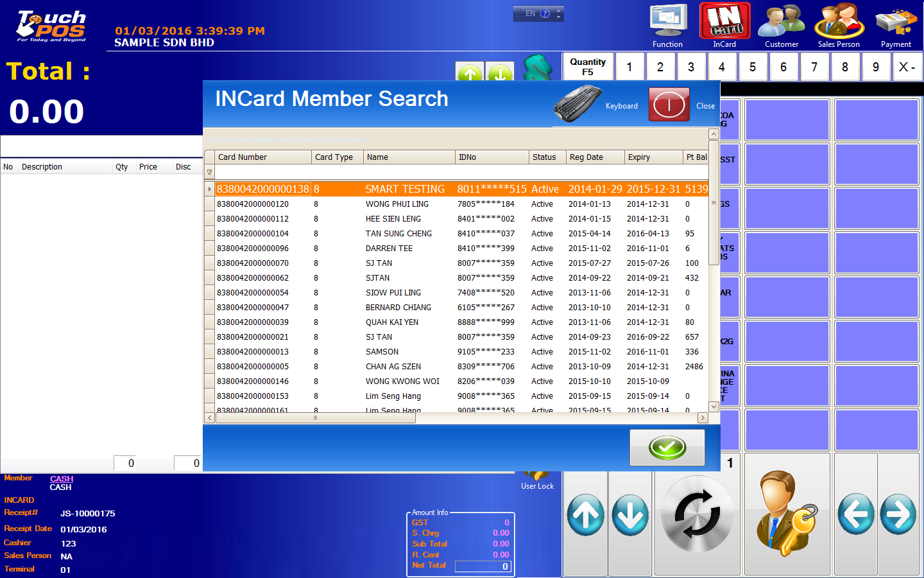Open the Customer icon
The image size is (924, 578).
click(782, 26)
